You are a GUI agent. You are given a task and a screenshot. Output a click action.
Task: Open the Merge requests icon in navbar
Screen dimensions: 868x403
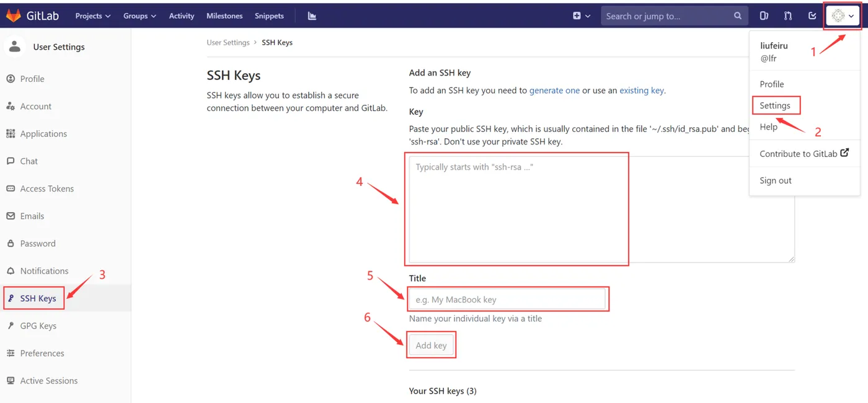788,15
